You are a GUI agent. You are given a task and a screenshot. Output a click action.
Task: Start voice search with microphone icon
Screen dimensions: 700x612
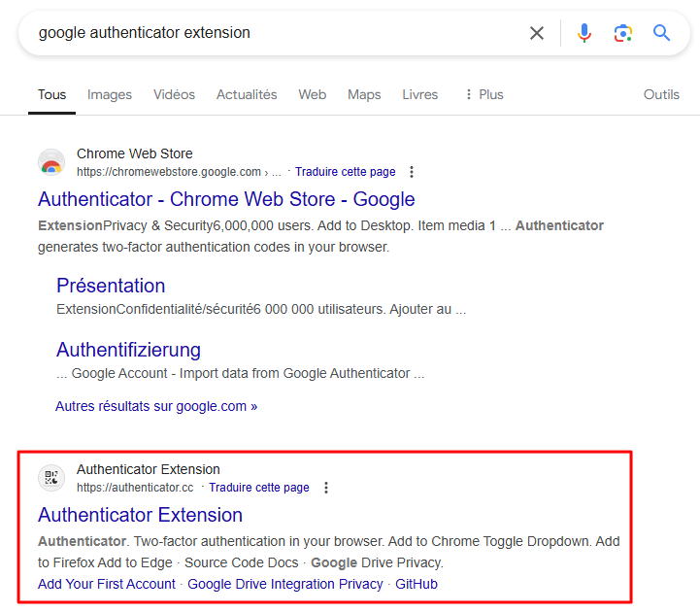[x=583, y=33]
